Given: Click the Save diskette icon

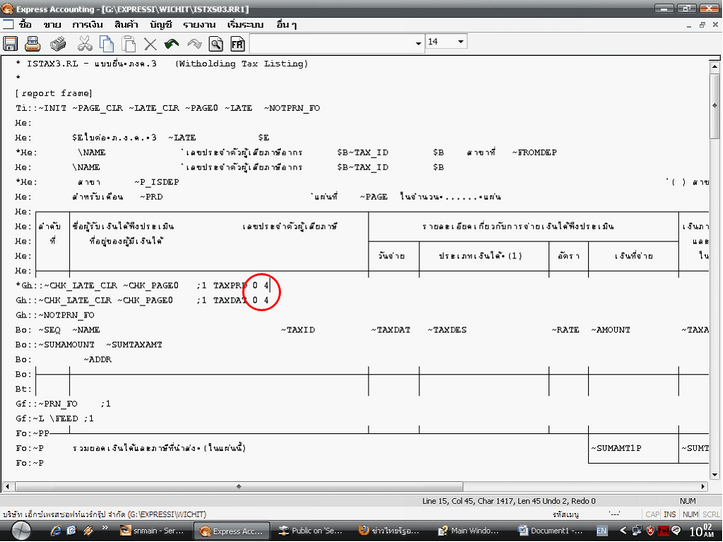Looking at the screenshot, I should (11, 44).
